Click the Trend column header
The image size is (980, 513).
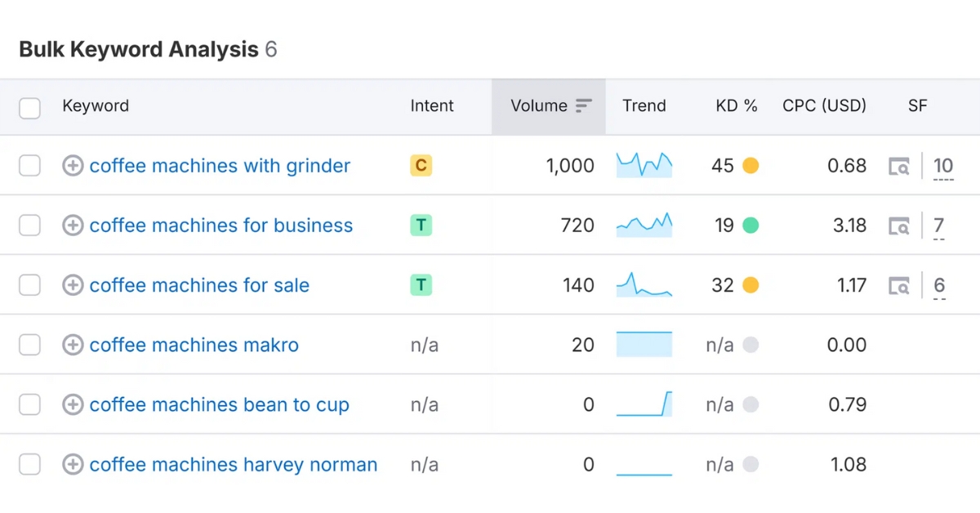point(644,106)
